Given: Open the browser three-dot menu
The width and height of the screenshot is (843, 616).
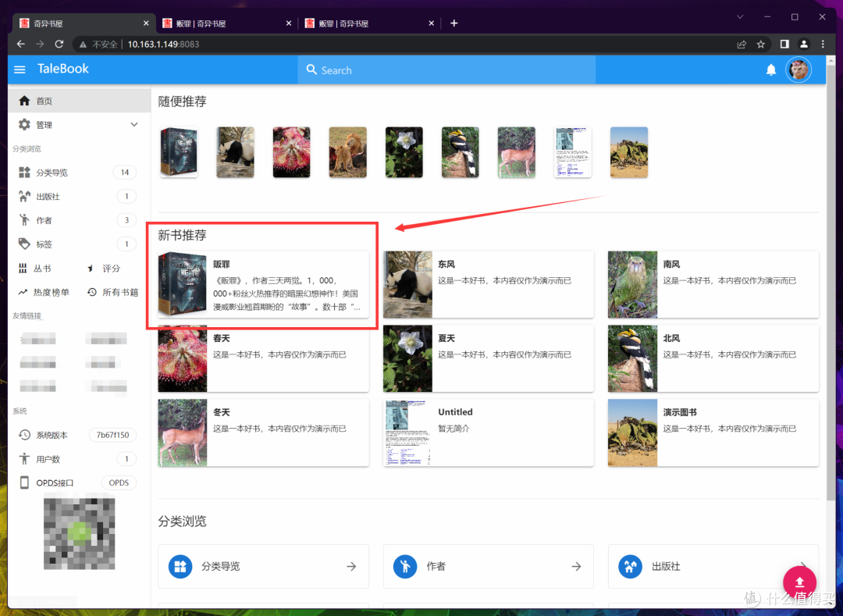Looking at the screenshot, I should tap(823, 45).
